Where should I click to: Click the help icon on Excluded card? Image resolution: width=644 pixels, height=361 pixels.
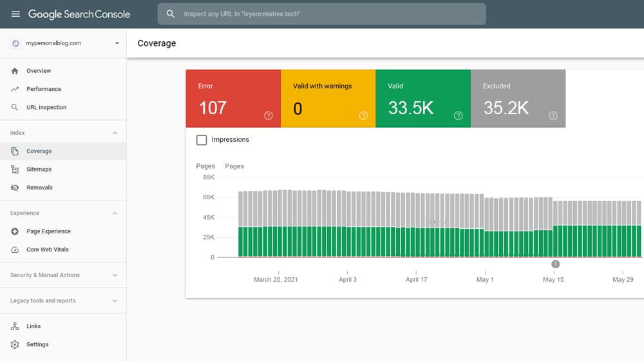coord(553,115)
